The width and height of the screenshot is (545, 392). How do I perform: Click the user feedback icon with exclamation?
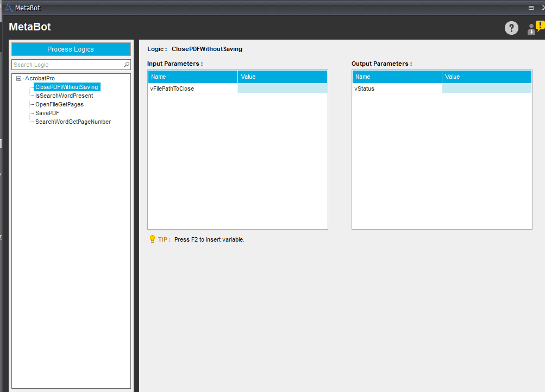coord(536,28)
